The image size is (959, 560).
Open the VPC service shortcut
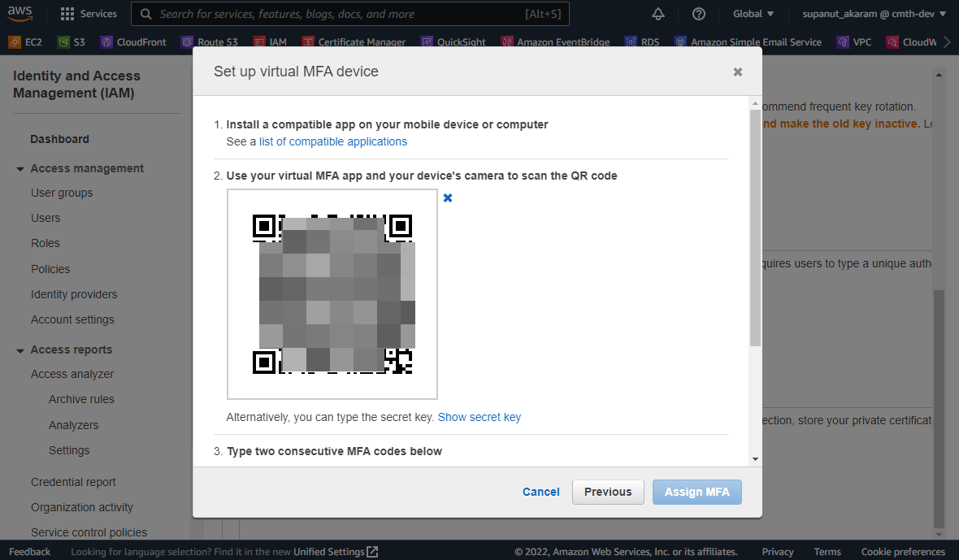click(854, 41)
